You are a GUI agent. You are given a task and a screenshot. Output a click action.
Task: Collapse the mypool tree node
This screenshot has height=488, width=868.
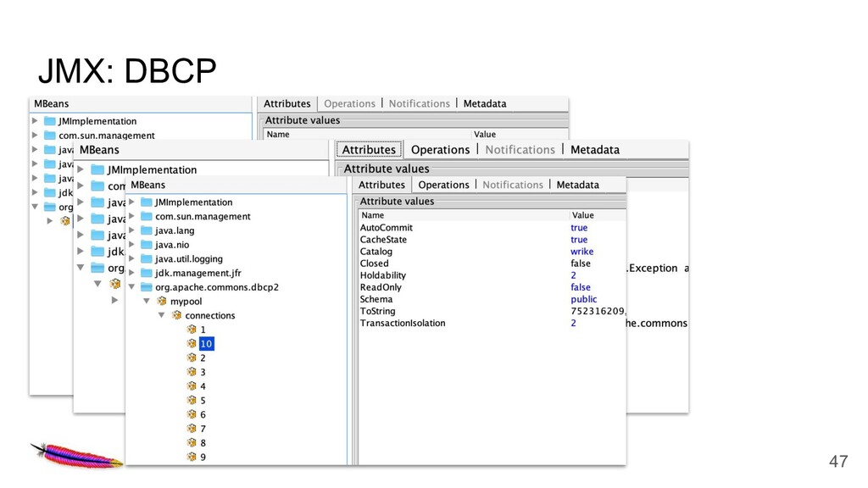click(147, 301)
